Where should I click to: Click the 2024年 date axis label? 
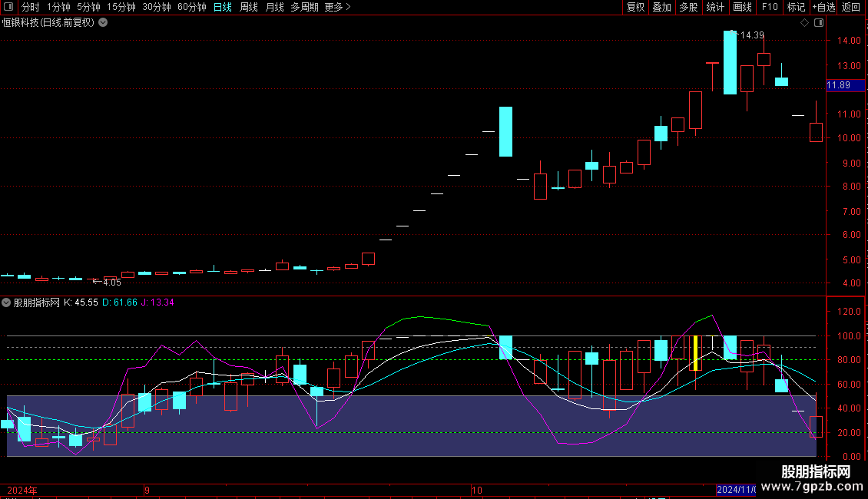[22, 491]
